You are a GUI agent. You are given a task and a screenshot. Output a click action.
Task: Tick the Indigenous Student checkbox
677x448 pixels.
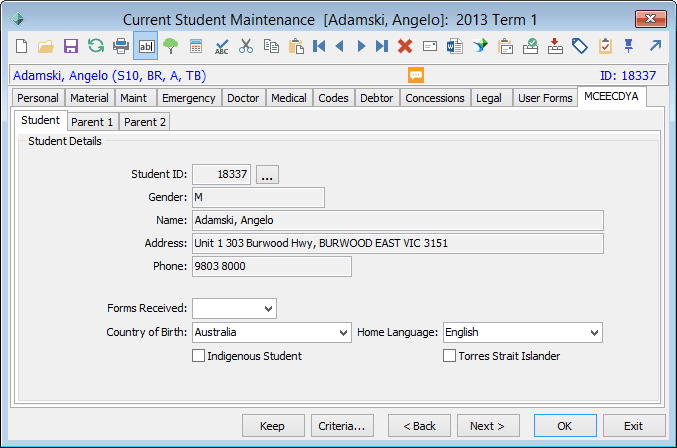pos(199,356)
